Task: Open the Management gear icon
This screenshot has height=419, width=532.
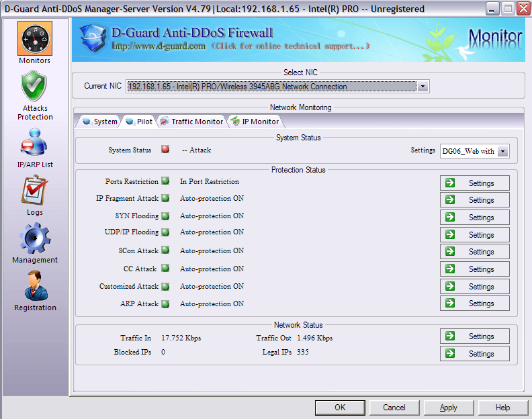Action: coord(35,238)
